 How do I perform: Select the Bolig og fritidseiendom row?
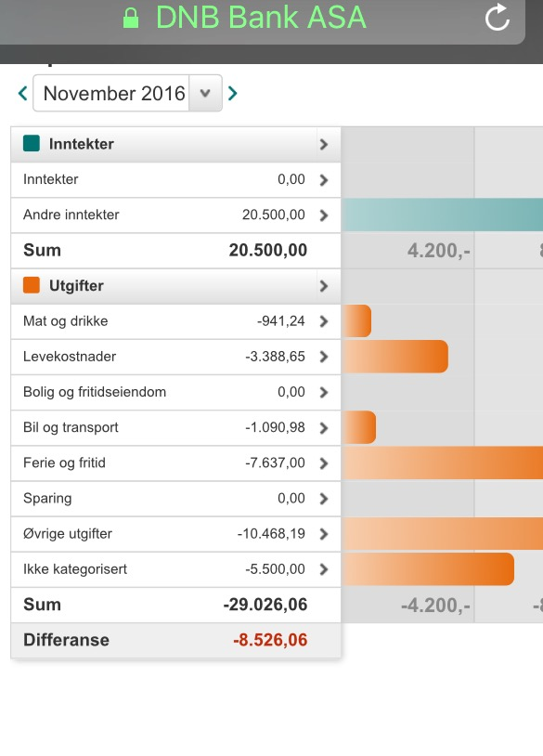click(x=175, y=393)
